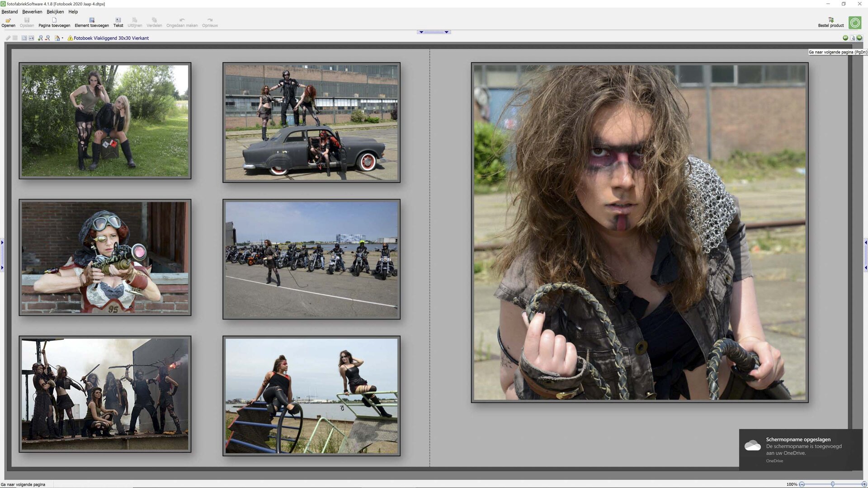The width and height of the screenshot is (868, 488).
Task: Open the Bekijken menu
Action: 55,12
